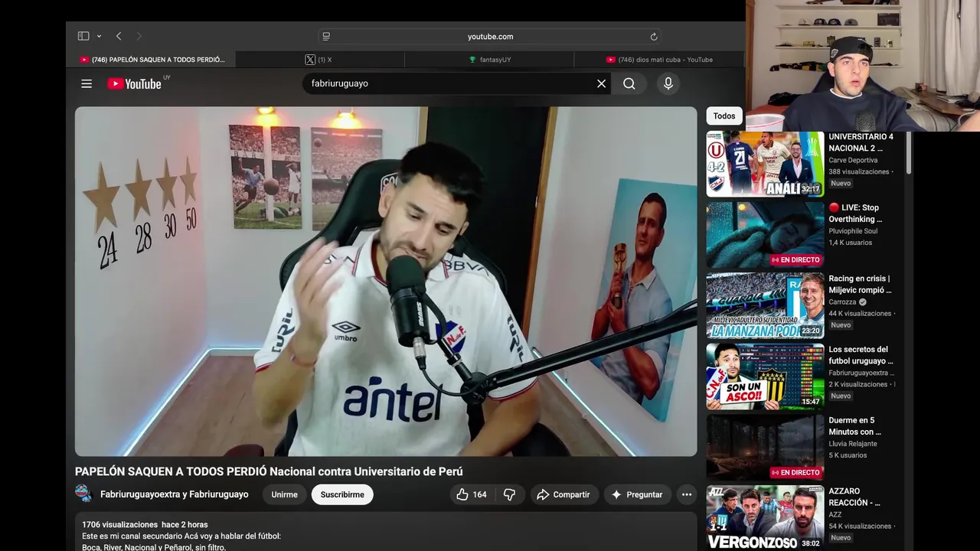Viewport: 980px width, 551px height.
Task: Focus the youtube.com address bar
Action: [x=490, y=36]
